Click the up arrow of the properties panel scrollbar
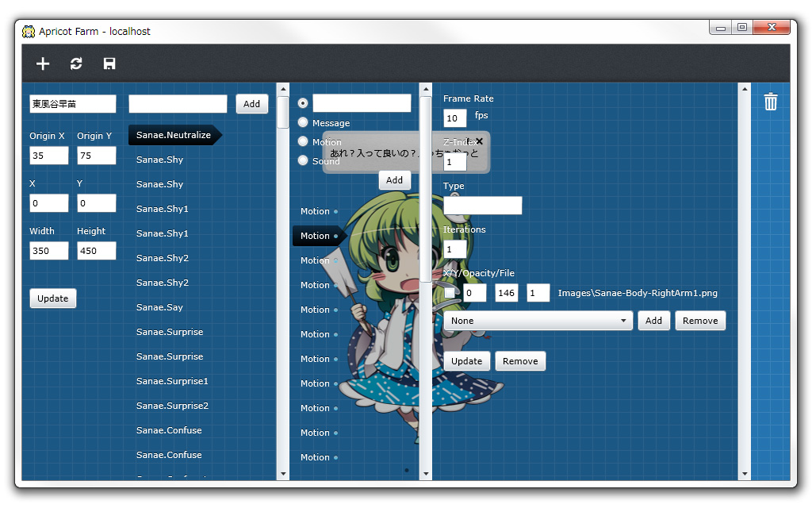This screenshot has height=508, width=812. point(744,89)
